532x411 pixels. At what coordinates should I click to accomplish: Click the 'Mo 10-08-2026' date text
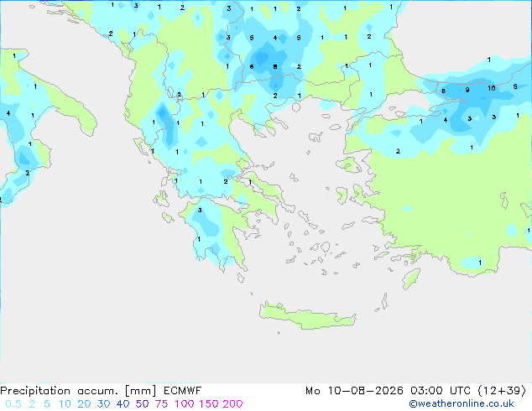tap(354, 391)
